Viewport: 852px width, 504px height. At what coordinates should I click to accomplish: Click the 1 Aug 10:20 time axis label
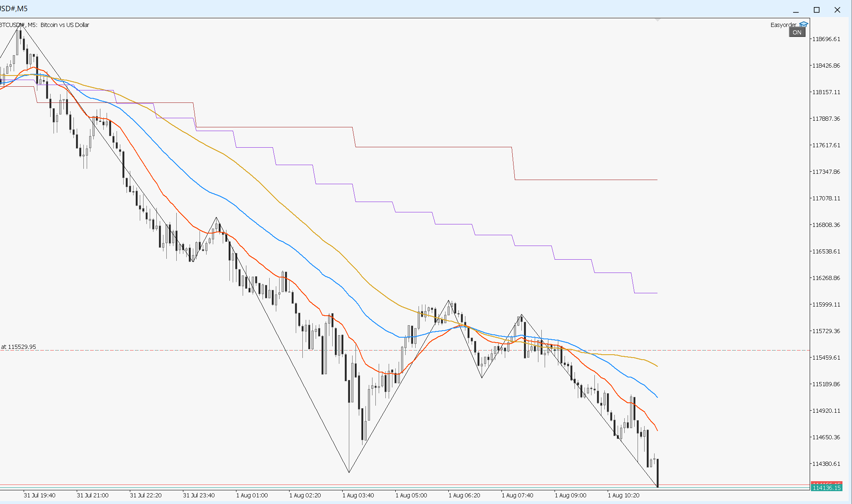click(x=623, y=495)
